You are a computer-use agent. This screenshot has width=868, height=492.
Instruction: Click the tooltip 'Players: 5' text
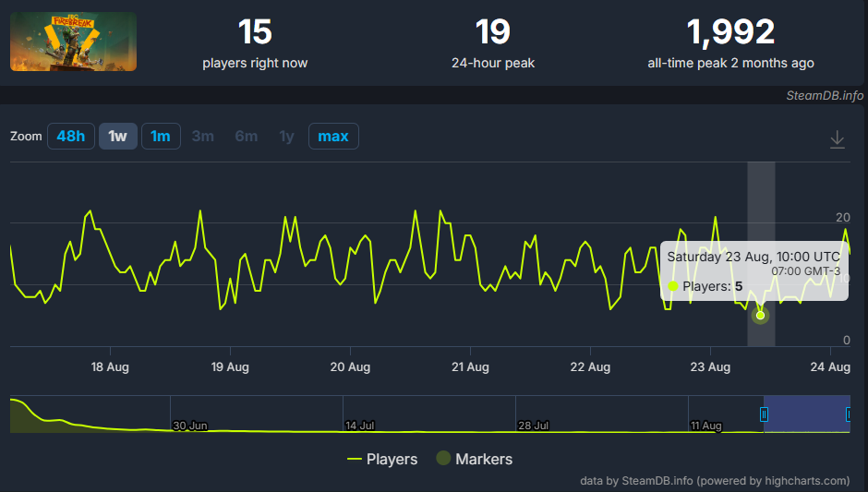coord(713,286)
